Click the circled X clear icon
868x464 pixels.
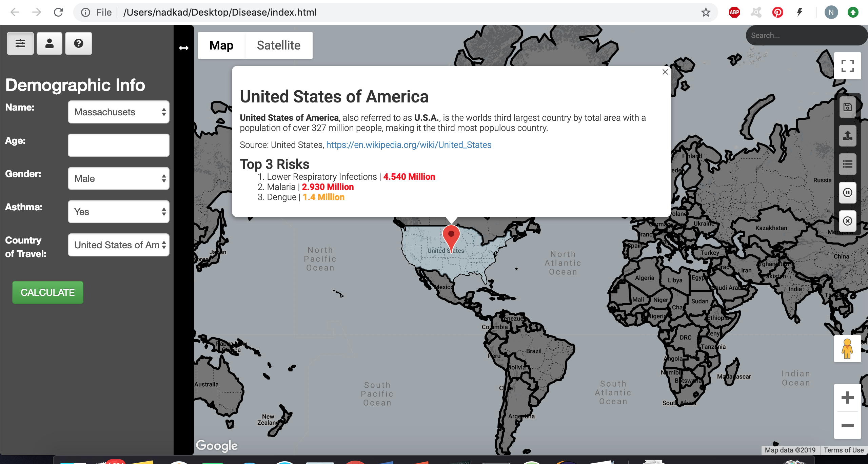(x=847, y=221)
